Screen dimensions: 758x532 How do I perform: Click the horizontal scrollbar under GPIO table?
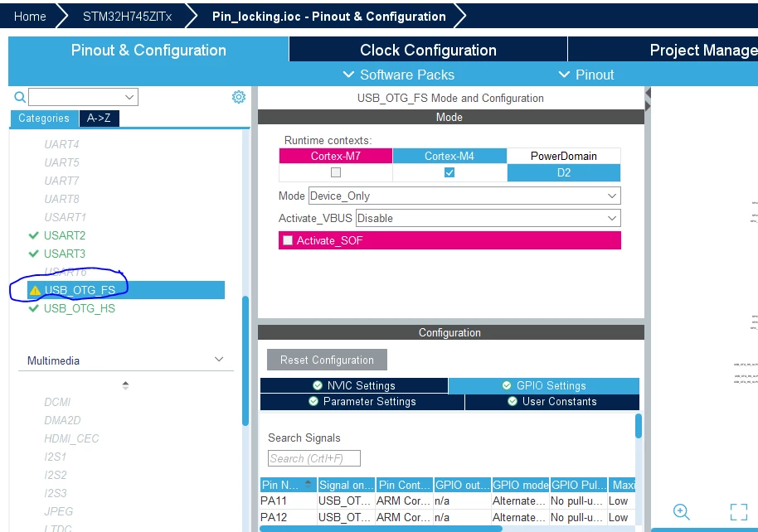(x=381, y=529)
